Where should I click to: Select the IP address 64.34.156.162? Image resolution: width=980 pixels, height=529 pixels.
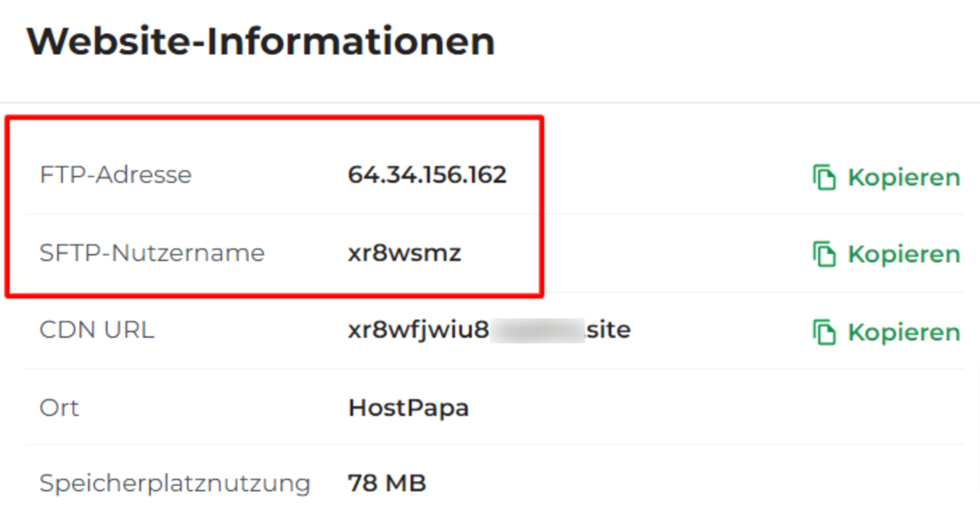[x=427, y=175]
